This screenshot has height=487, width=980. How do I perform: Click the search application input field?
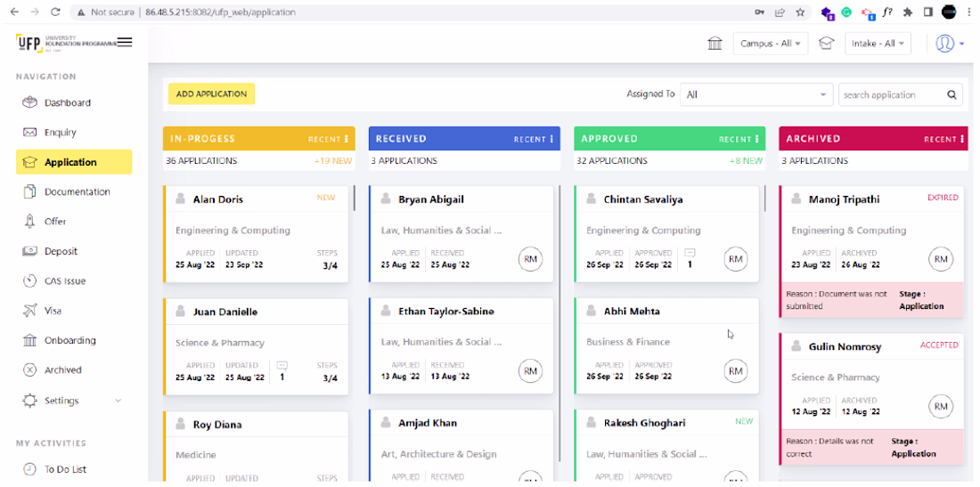coord(892,95)
